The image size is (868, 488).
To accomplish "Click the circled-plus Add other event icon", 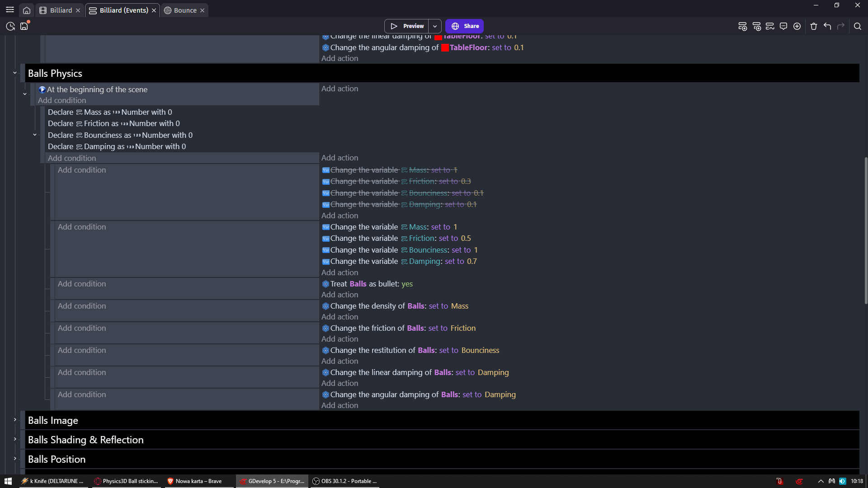I will pos(797,26).
